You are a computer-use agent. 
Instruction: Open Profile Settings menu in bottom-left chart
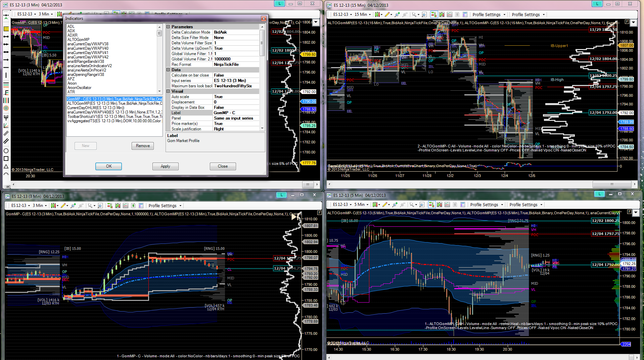165,206
